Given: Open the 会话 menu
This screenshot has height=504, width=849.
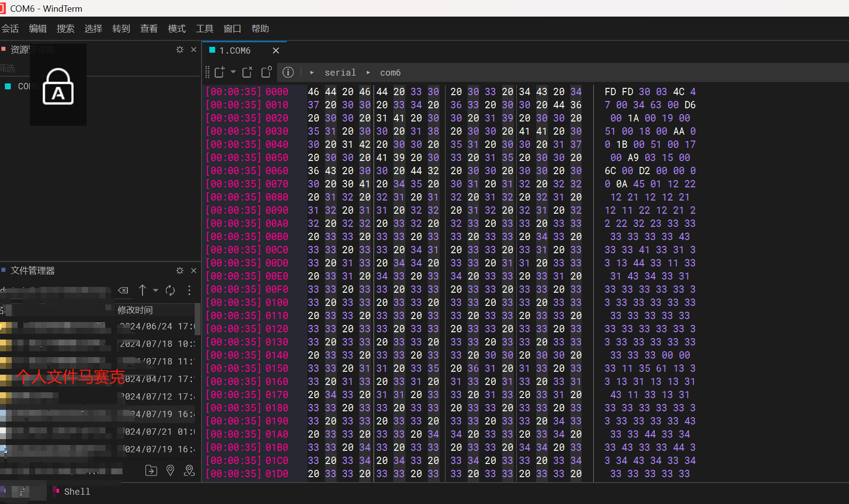Looking at the screenshot, I should pyautogui.click(x=10, y=29).
